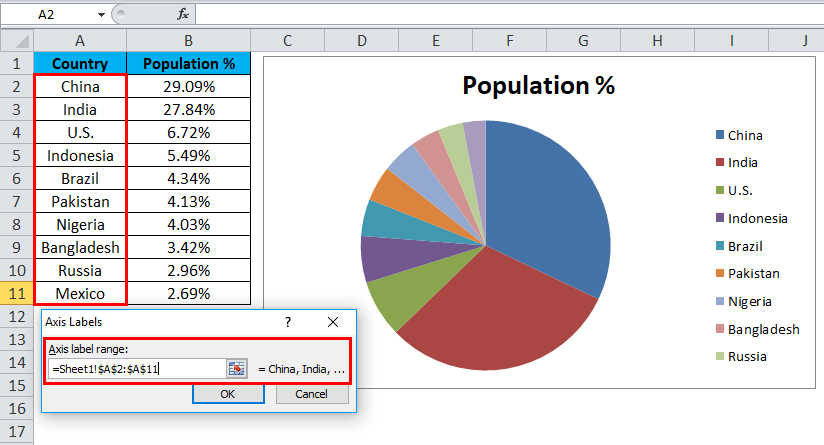Click the blue China slice of the pie
Viewport: 824px width, 445px height.
point(547,210)
